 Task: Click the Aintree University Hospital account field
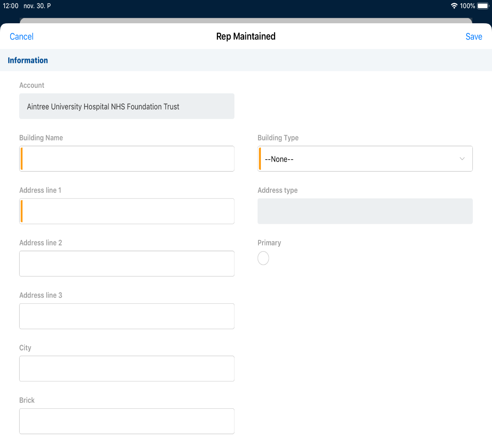coord(127,106)
